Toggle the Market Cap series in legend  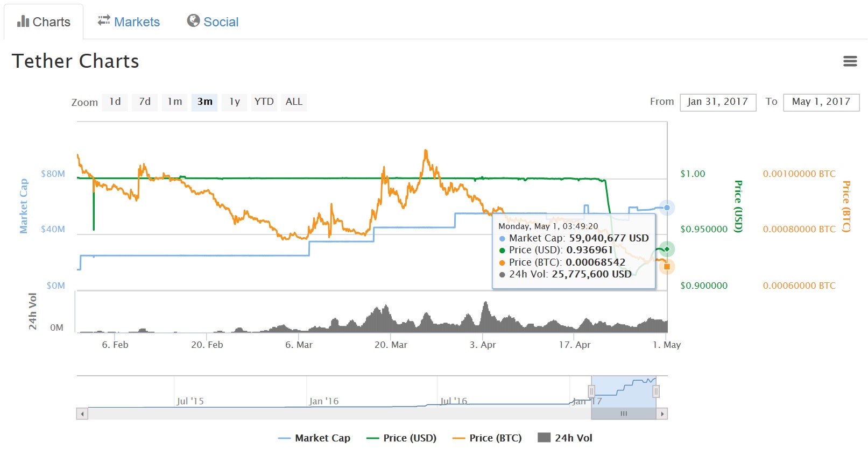314,438
